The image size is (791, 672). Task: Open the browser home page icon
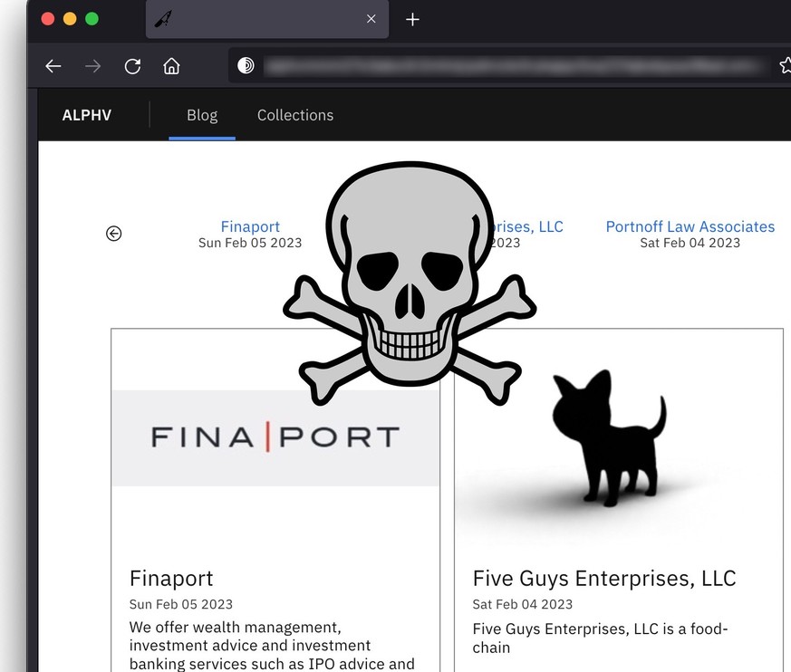(x=171, y=66)
